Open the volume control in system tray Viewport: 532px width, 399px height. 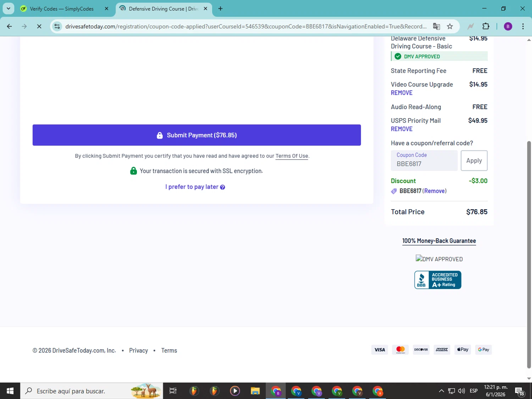tap(461, 391)
